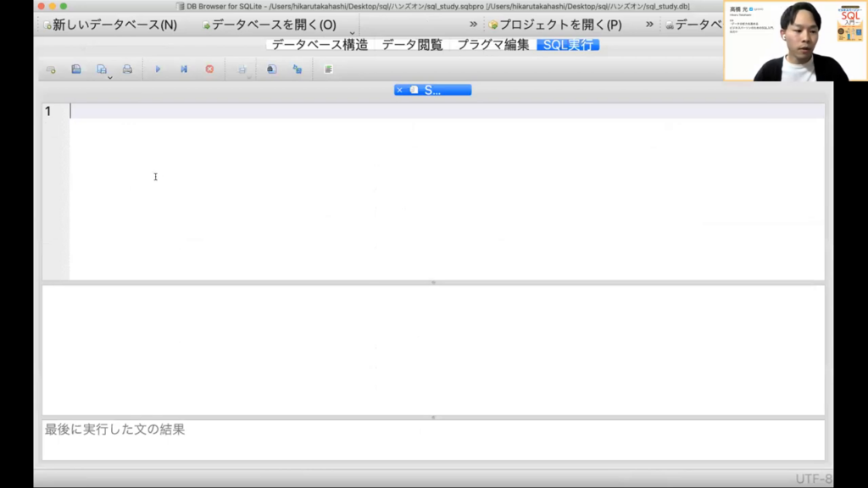Open the save results dropdown icon
This screenshot has width=868, height=488.
click(x=242, y=69)
